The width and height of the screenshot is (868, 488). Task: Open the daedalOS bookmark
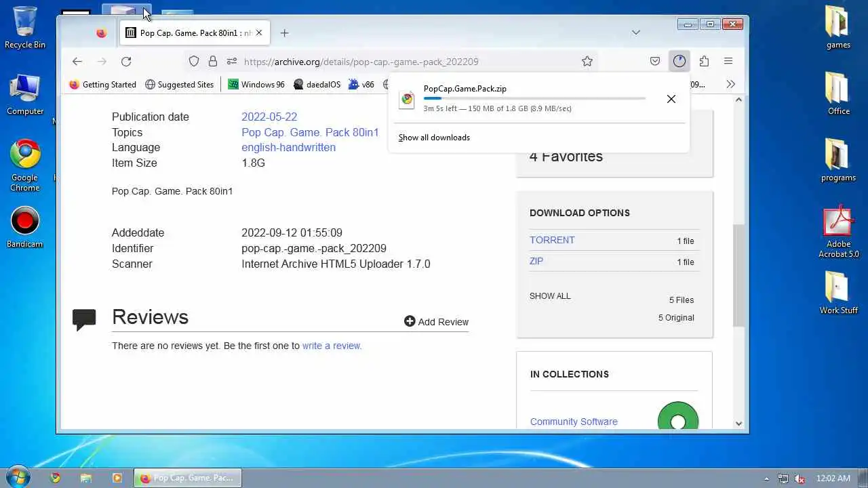pos(317,85)
